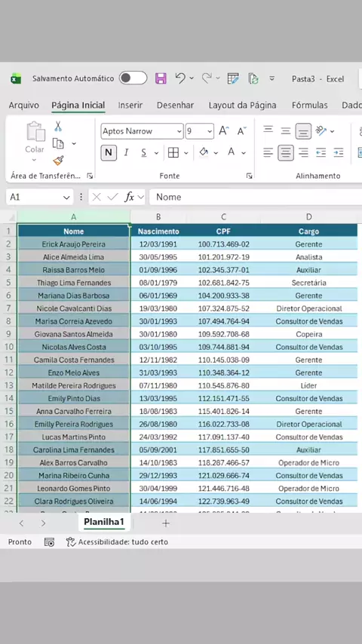
Task: Toggle Bold (N) formatting button
Action: (109, 153)
